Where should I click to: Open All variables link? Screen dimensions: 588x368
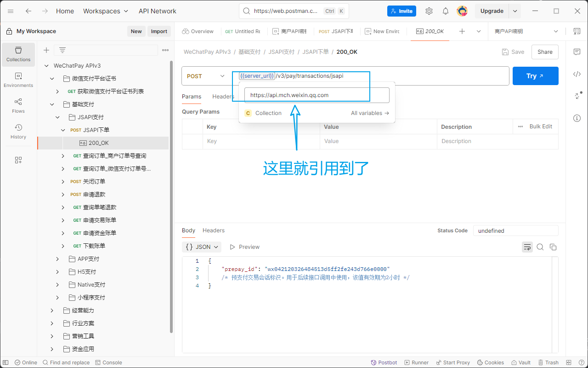(370, 113)
